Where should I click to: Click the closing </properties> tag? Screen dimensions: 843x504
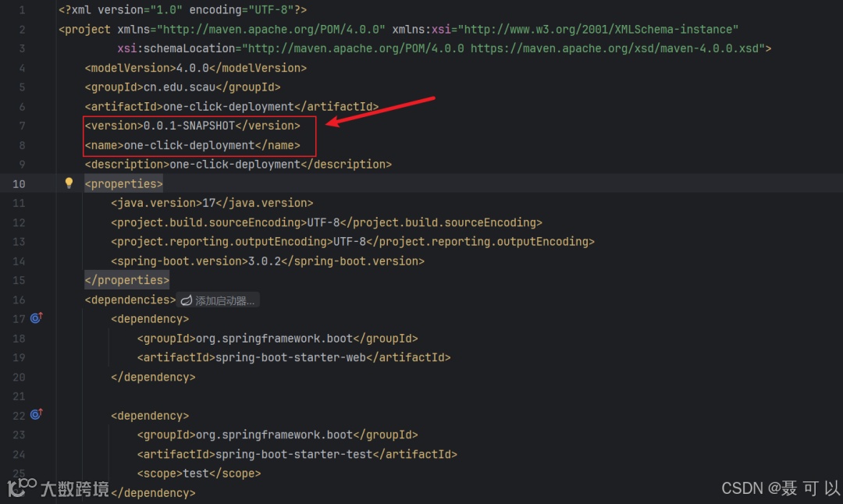point(127,280)
